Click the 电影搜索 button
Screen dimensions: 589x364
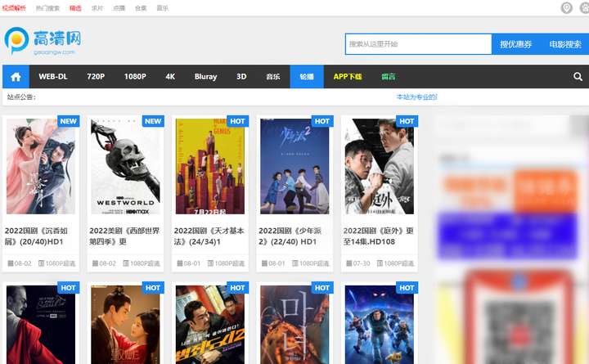(565, 44)
